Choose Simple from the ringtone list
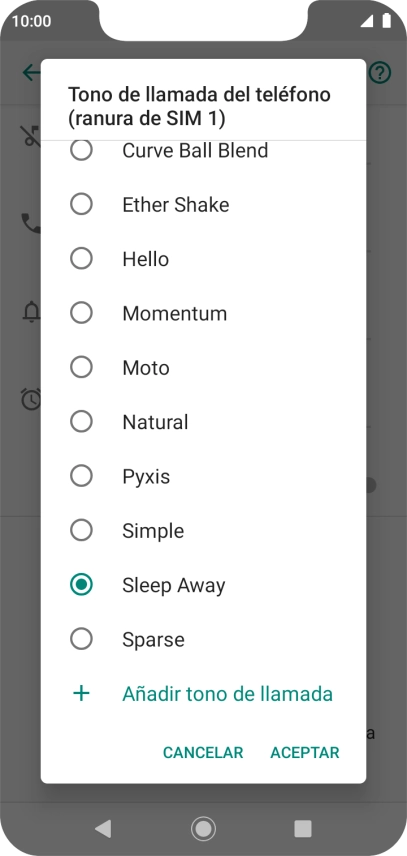 [x=81, y=531]
